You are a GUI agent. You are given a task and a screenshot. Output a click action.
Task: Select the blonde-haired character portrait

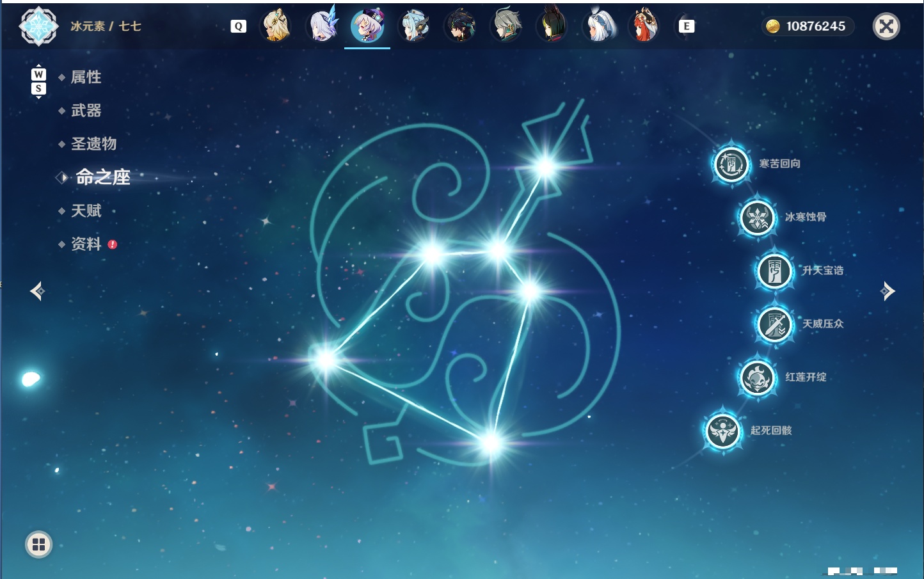[276, 26]
